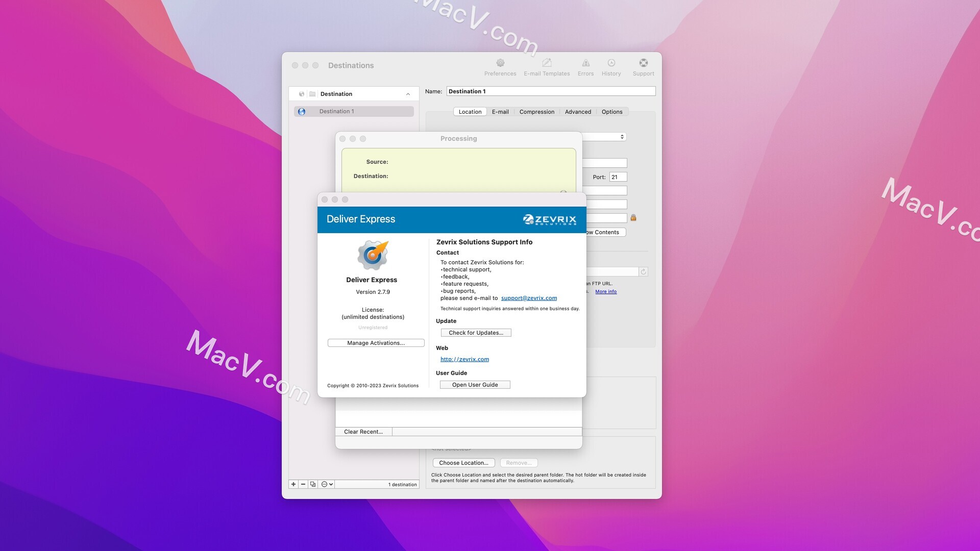
Task: Close the Deliver Express About window
Action: click(325, 199)
